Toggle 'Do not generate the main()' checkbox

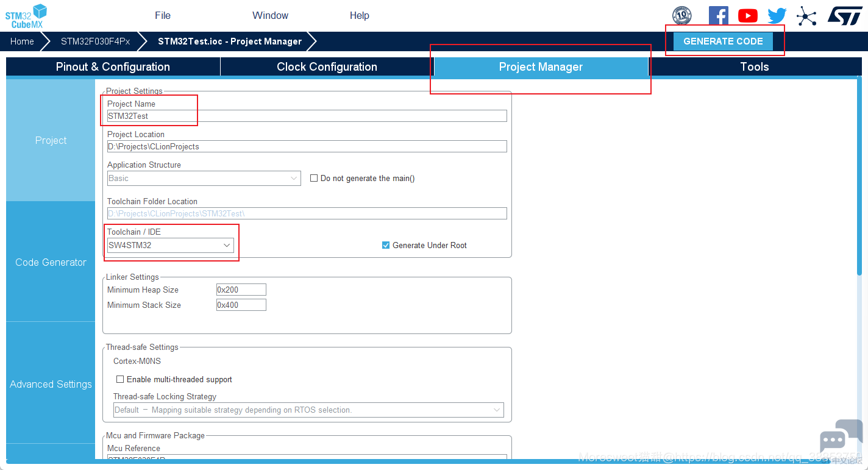coord(314,178)
